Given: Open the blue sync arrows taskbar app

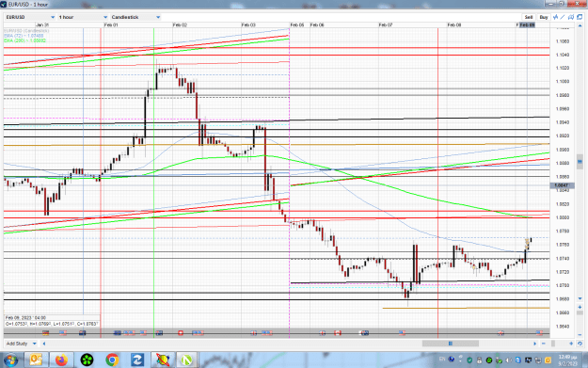Looking at the screenshot, I should tap(137, 360).
